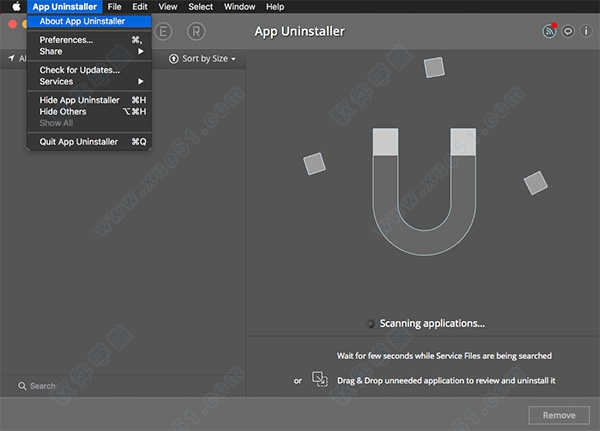This screenshot has width=600, height=431.
Task: Click the arrow icon above the app list
Action: [11, 58]
